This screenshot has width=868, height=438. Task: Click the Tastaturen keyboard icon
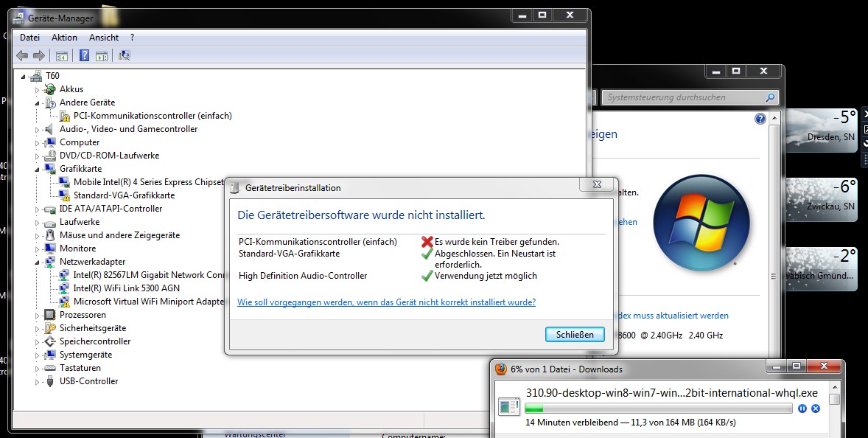tap(50, 368)
